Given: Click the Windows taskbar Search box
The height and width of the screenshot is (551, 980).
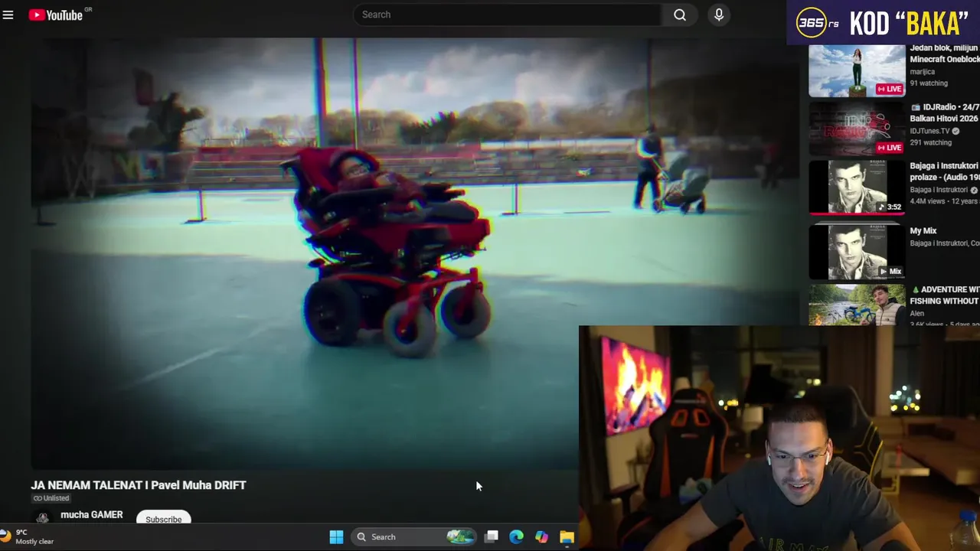Looking at the screenshot, I should [x=414, y=536].
